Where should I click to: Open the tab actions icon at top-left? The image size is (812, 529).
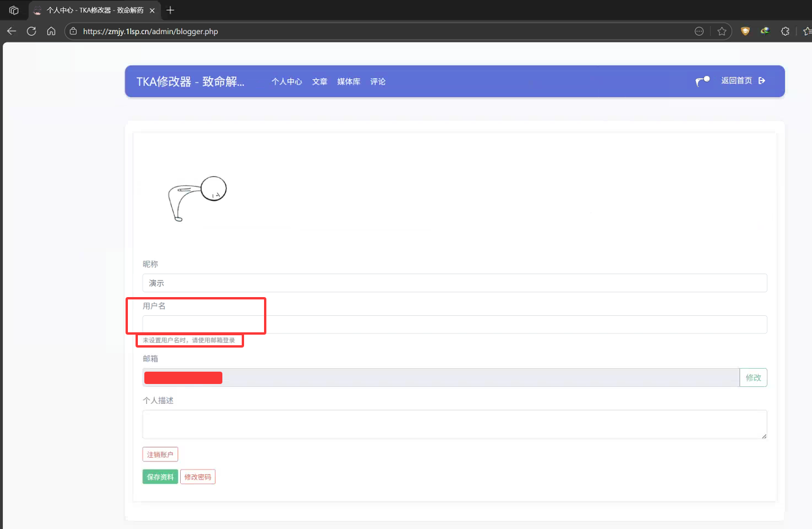click(x=14, y=10)
